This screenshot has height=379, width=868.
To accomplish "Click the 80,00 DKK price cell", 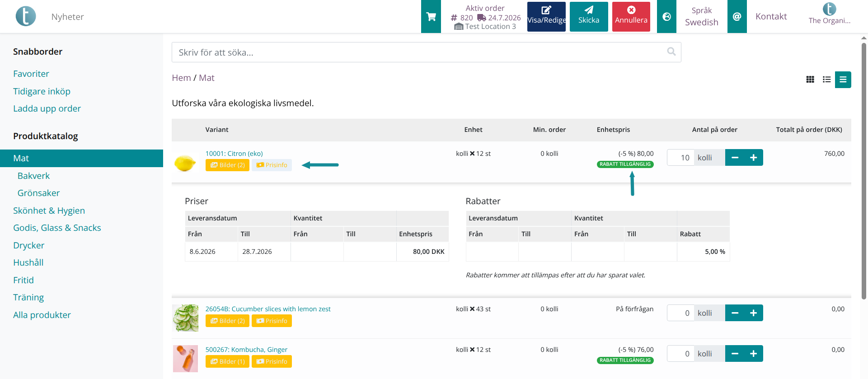I will tap(422, 252).
